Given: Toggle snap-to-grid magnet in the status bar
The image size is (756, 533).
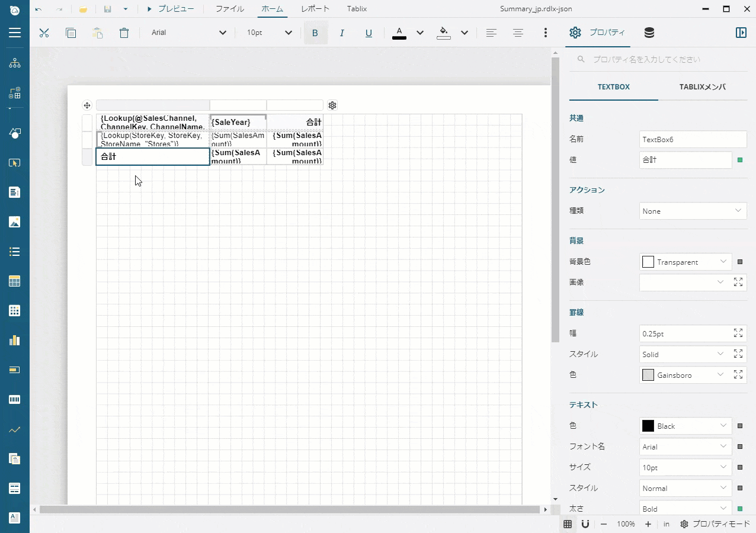Looking at the screenshot, I should tap(585, 524).
